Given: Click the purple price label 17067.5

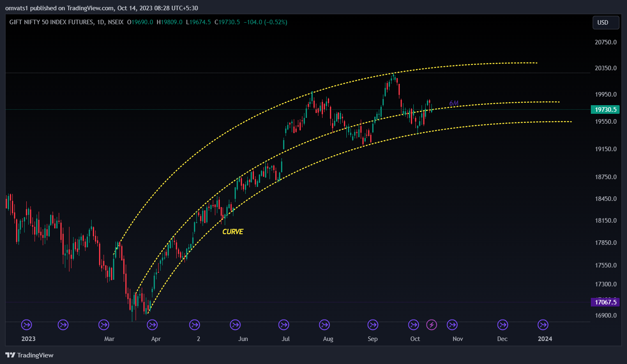Looking at the screenshot, I should [605, 302].
